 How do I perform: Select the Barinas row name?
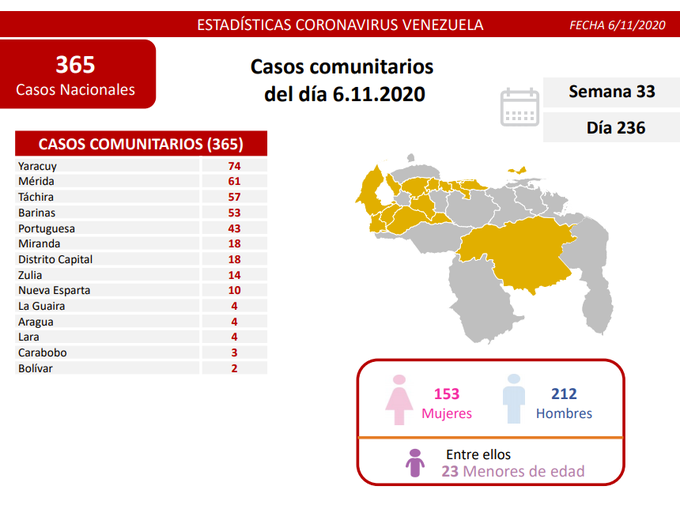pyautogui.click(x=36, y=213)
